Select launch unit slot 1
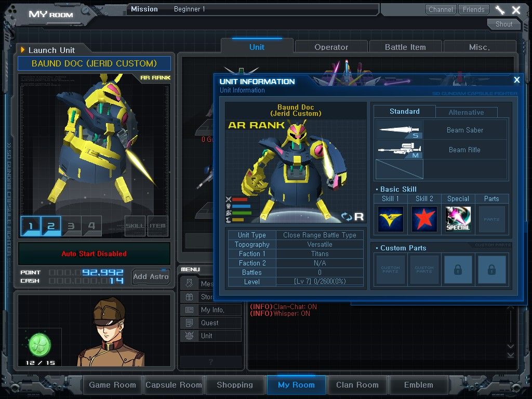 pos(31,225)
